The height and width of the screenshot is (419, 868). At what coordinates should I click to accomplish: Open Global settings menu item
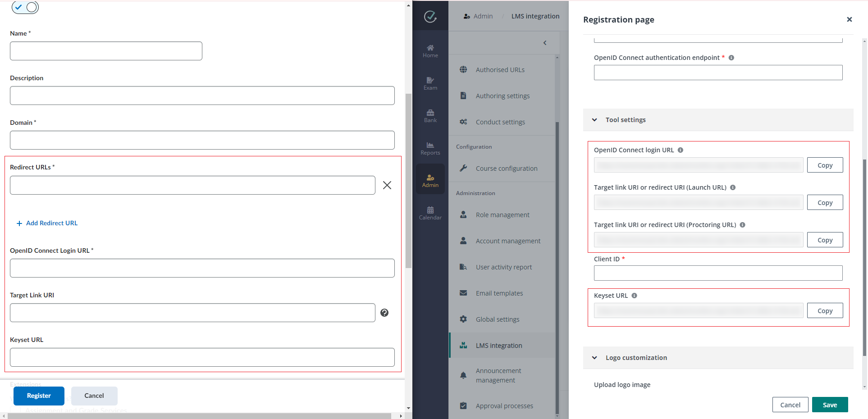[x=502, y=319]
